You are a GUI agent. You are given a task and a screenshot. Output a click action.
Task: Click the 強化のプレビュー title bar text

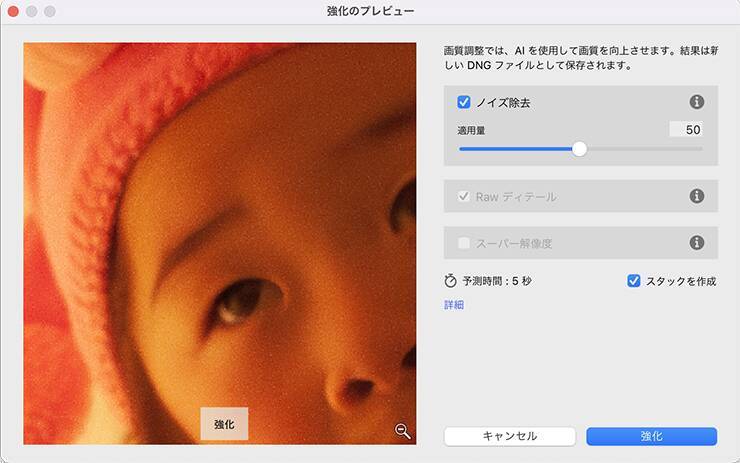click(x=370, y=11)
